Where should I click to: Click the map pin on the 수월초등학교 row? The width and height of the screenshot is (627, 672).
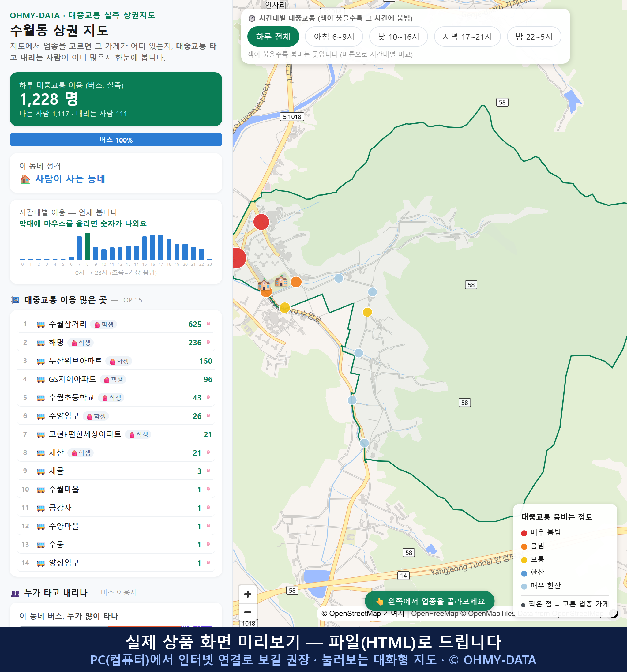tap(208, 398)
